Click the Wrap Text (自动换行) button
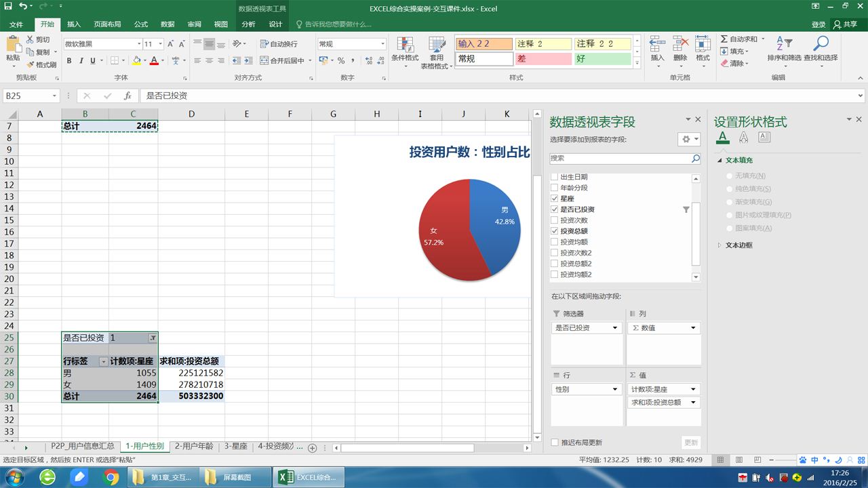 279,44
